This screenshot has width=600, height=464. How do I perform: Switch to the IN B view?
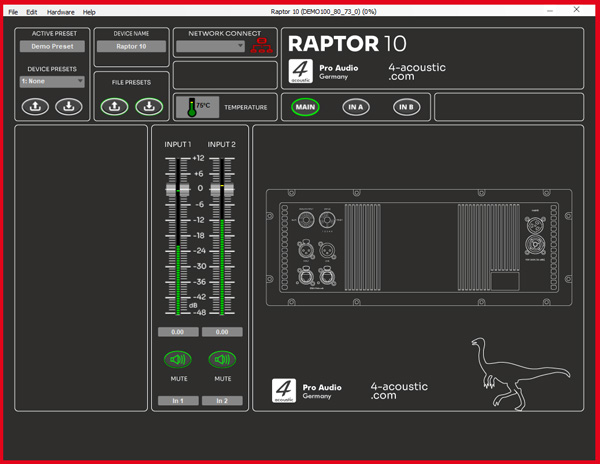pos(406,107)
